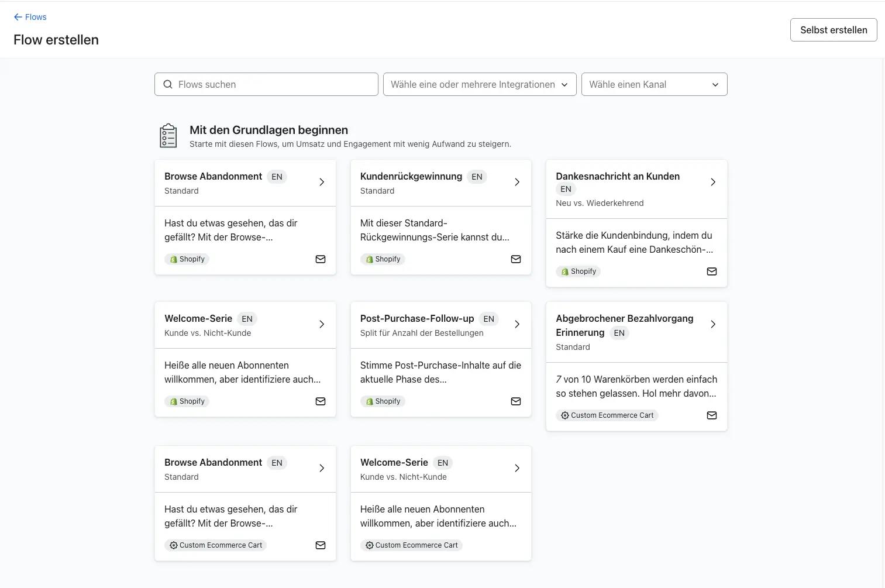The width and height of the screenshot is (885, 588).
Task: Expand the Kundenrückgewinnung flow via its chevron
Action: [516, 182]
